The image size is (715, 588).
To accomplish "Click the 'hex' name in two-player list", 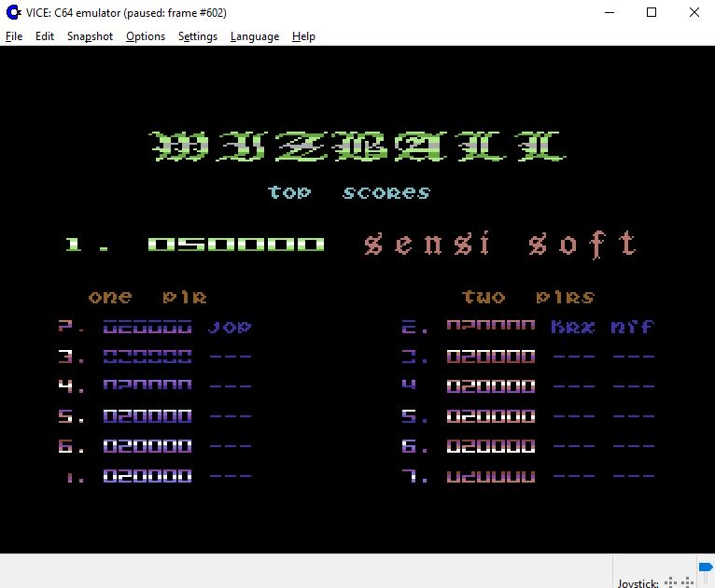I will pyautogui.click(x=573, y=327).
